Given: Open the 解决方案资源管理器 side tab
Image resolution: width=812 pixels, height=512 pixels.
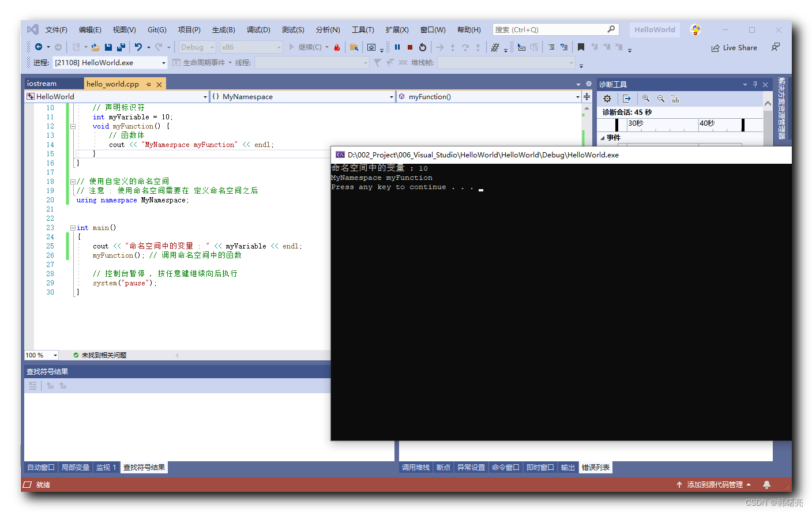Looking at the screenshot, I should click(x=782, y=108).
